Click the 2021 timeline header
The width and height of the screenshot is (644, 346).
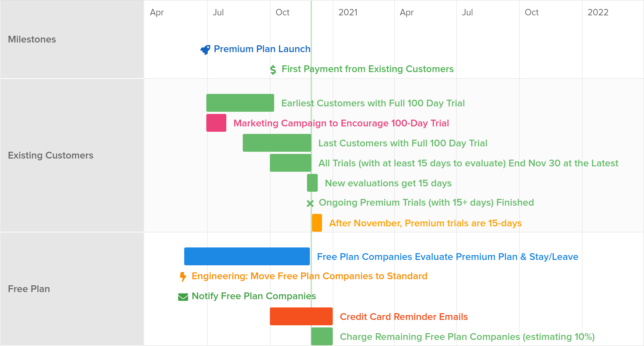click(x=348, y=12)
